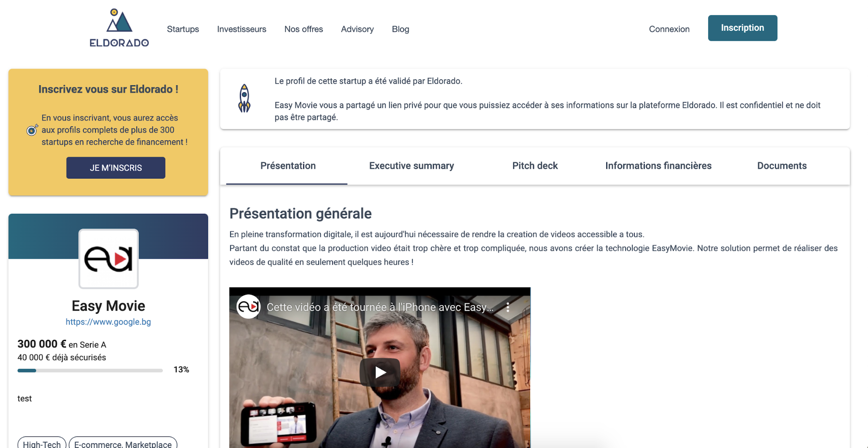Click the '300 000 € en Serie A' text
The height and width of the screenshot is (448, 868).
[x=62, y=344]
